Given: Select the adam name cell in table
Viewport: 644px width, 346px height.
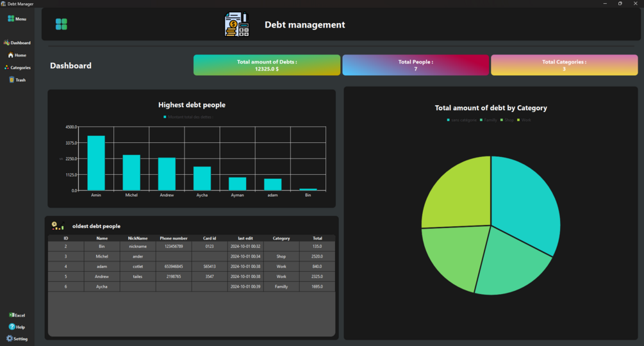Looking at the screenshot, I should pyautogui.click(x=102, y=267).
